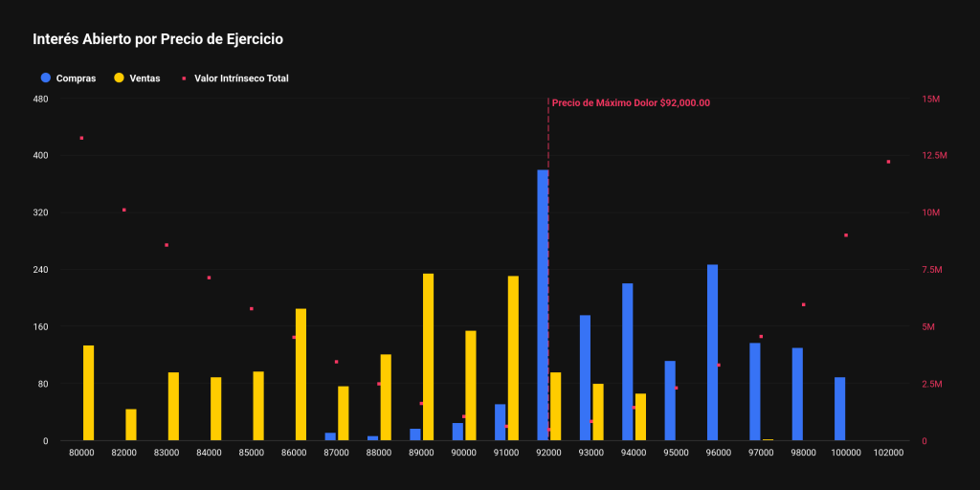Select the yellow bar at strike 86000
The width and height of the screenshot is (980, 490).
pos(301,374)
